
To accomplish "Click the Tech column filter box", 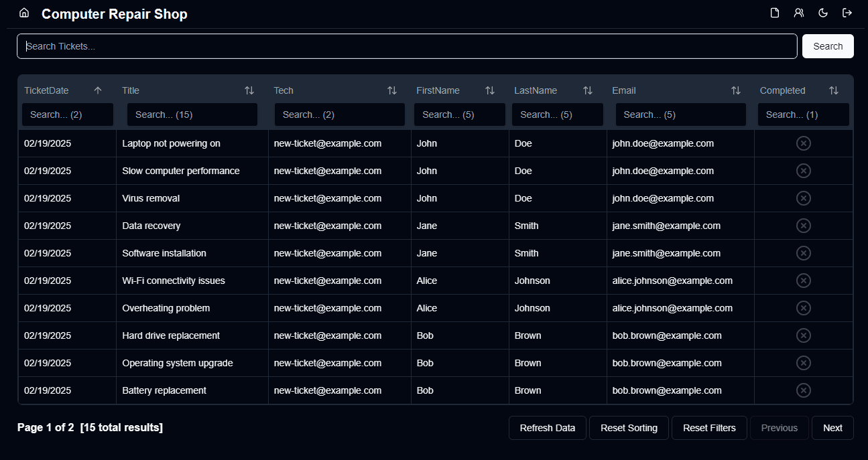I will (340, 114).
